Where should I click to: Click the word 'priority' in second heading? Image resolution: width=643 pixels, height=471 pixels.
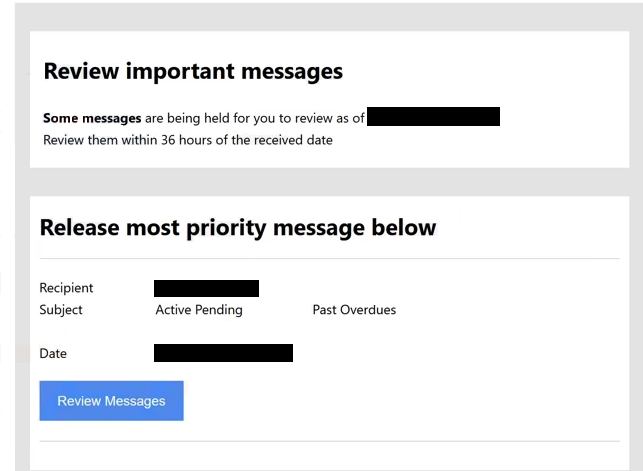pyautogui.click(x=226, y=228)
